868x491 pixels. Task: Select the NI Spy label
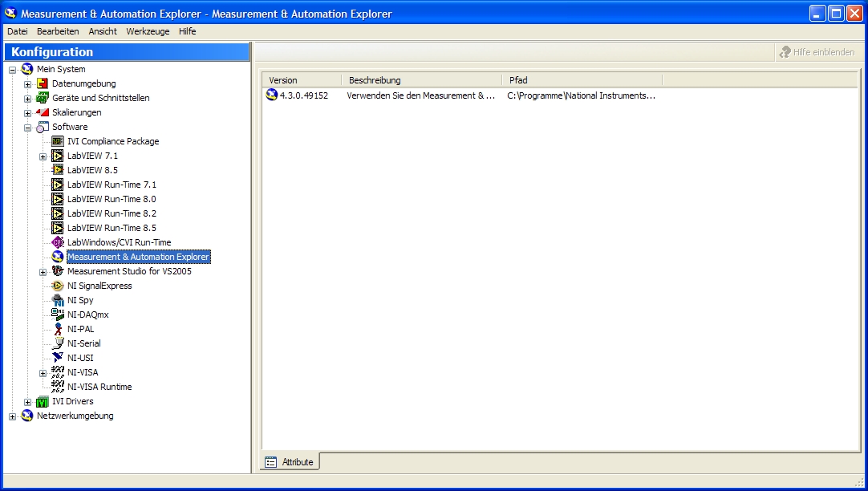[80, 300]
